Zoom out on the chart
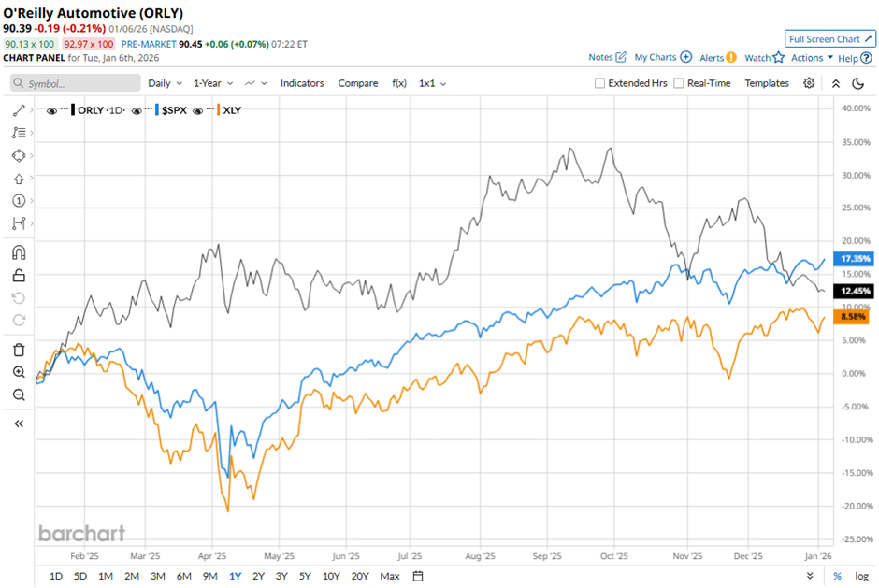Viewport: 879px width, 588px height. [19, 394]
